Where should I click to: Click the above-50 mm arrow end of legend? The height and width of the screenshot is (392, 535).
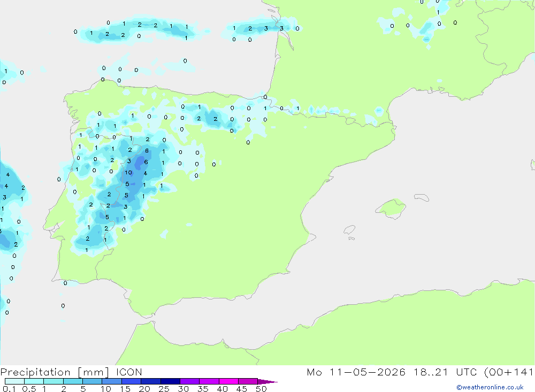(267, 382)
